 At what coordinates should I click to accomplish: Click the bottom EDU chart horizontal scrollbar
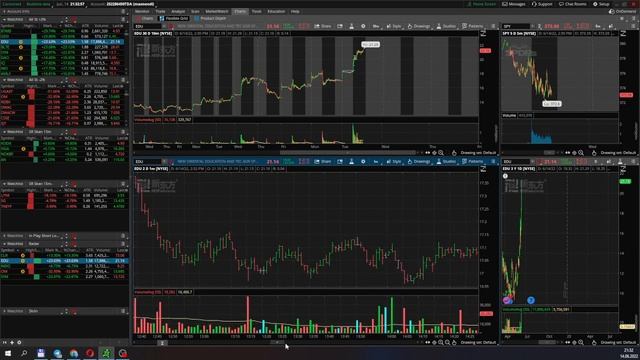[278, 342]
